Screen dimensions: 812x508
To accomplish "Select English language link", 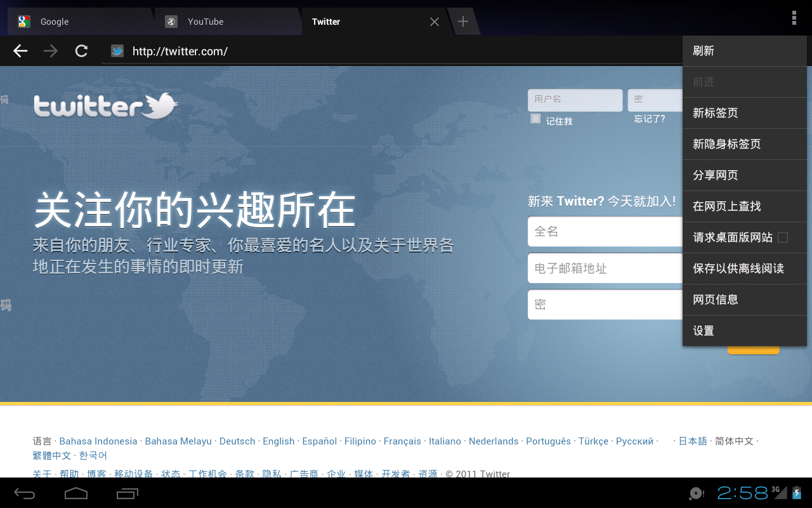I will [278, 441].
